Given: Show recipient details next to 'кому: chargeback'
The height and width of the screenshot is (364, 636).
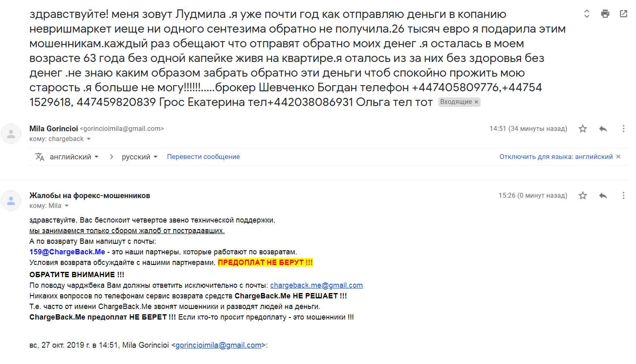Looking at the screenshot, I should [x=88, y=139].
